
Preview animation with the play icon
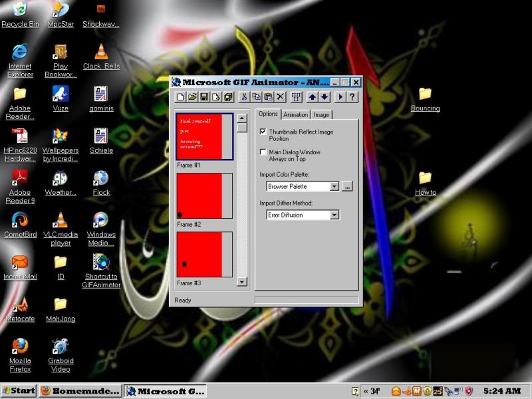pos(340,97)
